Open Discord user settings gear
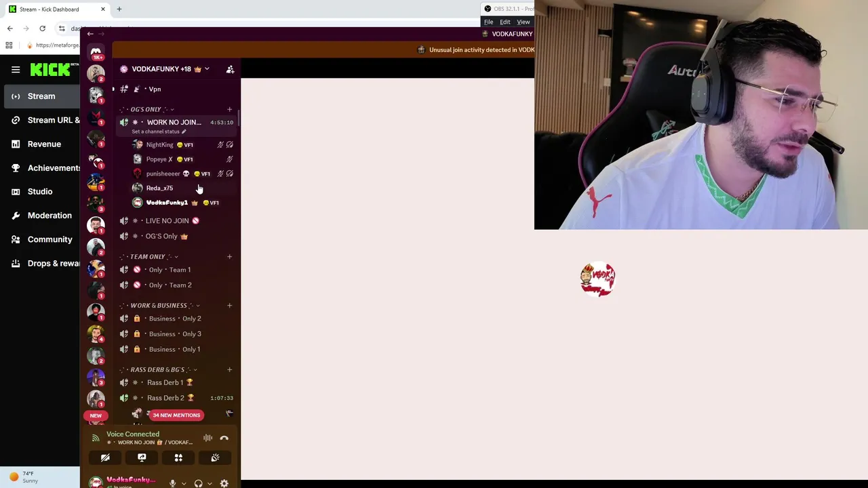 224,483
